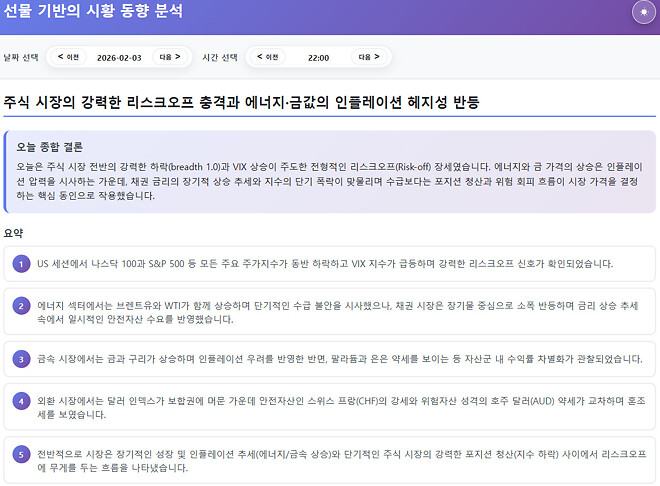Click the conclusion paragraph mentioning breadth 1.0
Screen dimensions: 660x486
(329, 181)
